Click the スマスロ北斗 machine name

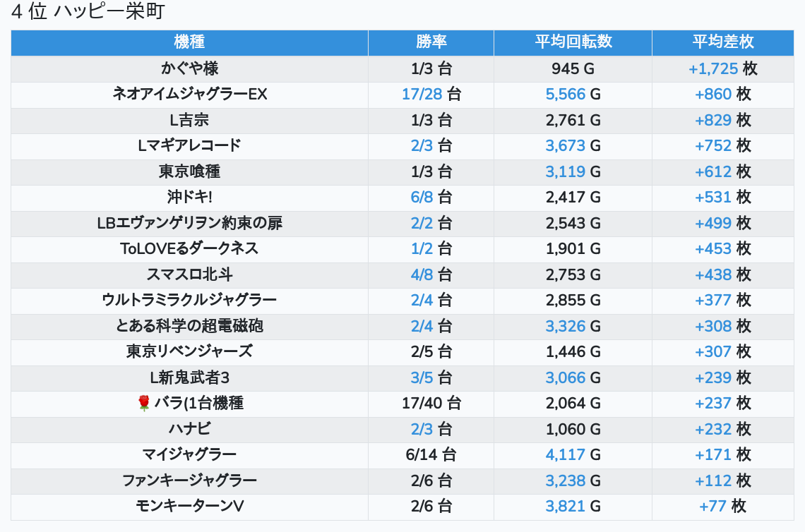point(189,274)
